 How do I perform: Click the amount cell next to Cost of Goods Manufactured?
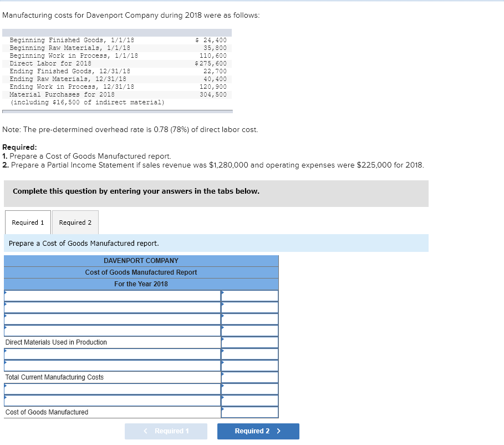[x=250, y=412]
